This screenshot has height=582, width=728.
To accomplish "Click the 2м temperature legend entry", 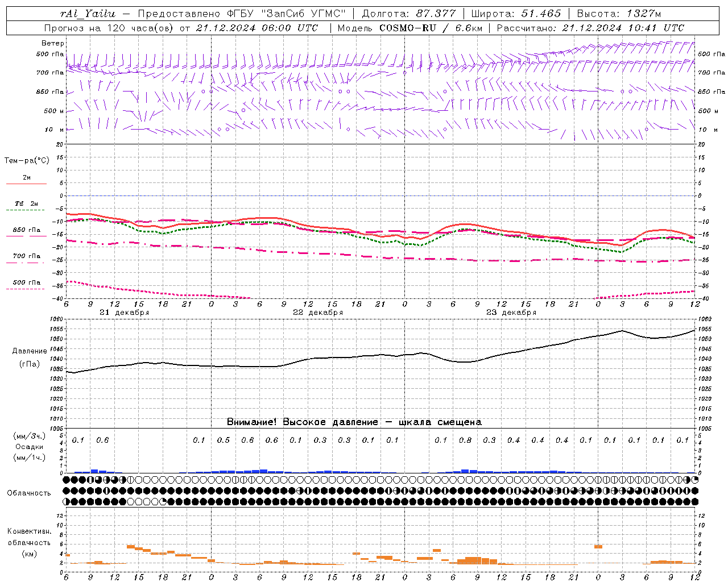I will point(27,178).
